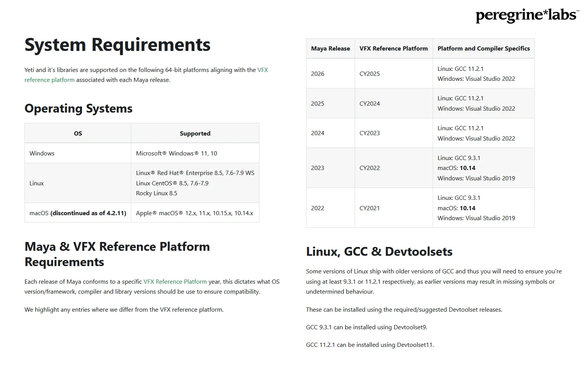Click "Linux: GCC 11.2.1" in the 2026 row
This screenshot has height=371, width=588.
tap(461, 69)
